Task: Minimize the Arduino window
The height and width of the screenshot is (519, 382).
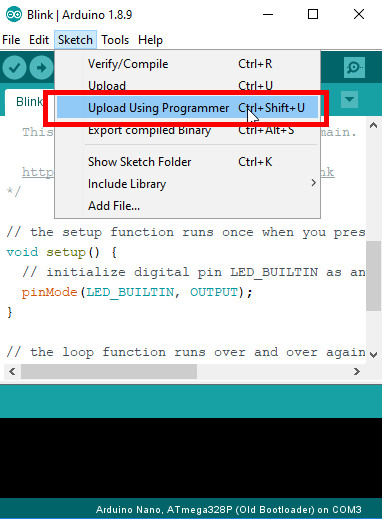Action: [268, 14]
